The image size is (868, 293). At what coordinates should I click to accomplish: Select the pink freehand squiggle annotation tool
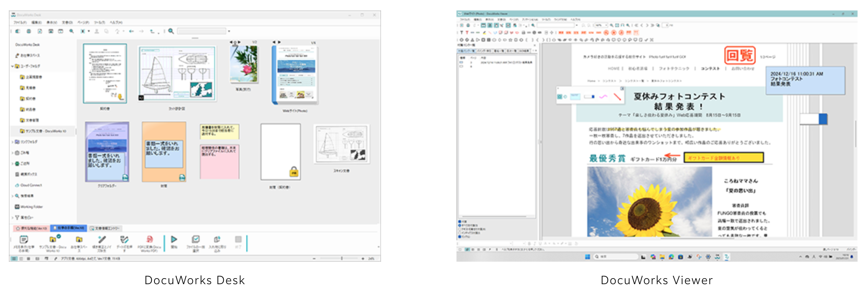pyautogui.click(x=603, y=97)
